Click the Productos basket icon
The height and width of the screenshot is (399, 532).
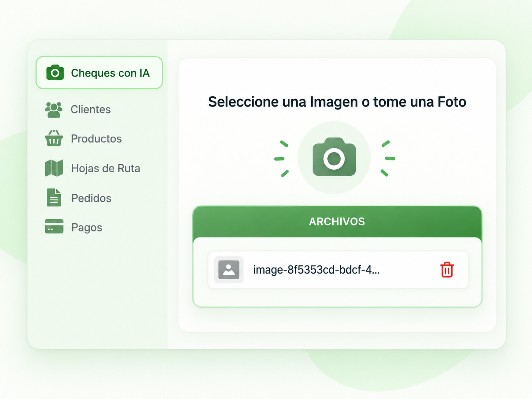click(x=54, y=138)
